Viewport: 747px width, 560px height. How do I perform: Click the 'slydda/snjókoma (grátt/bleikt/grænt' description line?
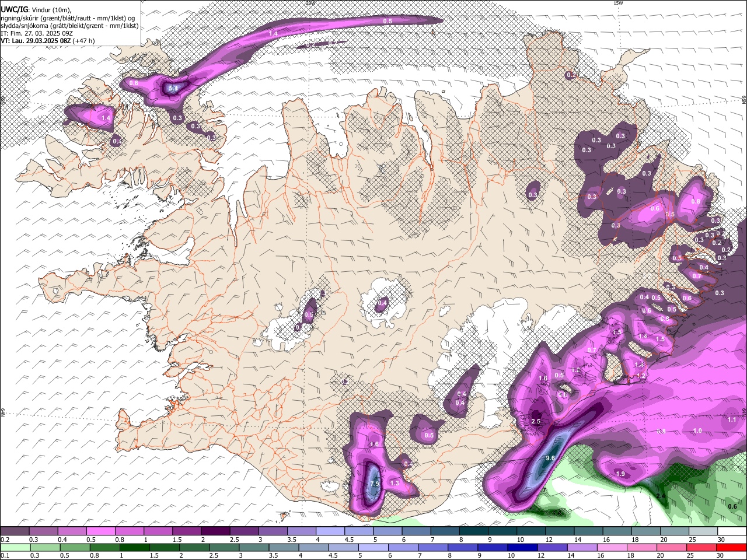[69, 26]
